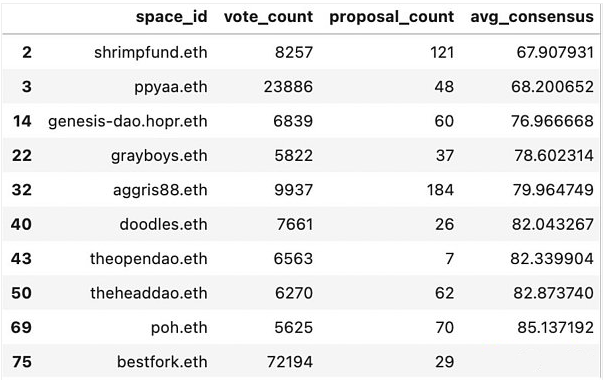Select the shrimpfund.eth cell
Image resolution: width=603 pixels, height=380 pixels.
[151, 52]
